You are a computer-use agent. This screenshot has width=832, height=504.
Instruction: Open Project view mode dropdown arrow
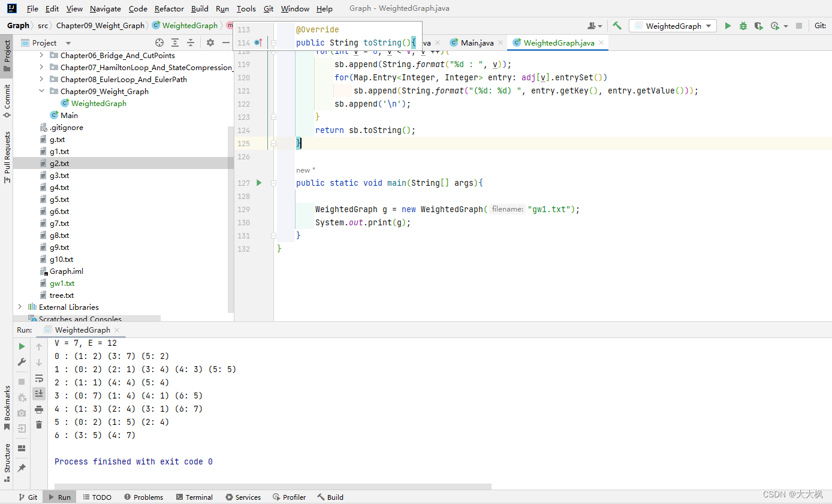tap(68, 43)
